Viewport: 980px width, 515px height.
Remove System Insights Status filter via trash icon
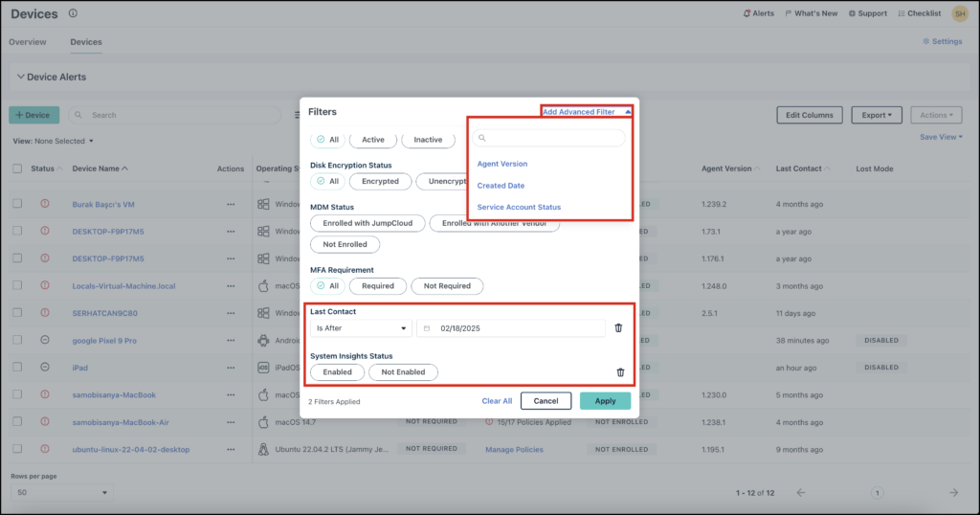point(620,372)
